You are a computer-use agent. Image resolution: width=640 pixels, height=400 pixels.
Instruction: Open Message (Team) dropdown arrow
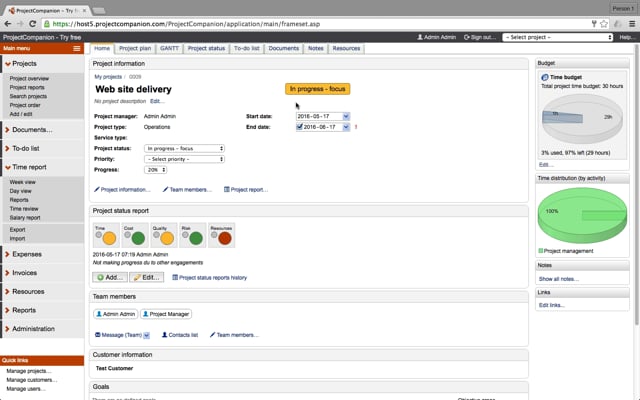tap(147, 335)
